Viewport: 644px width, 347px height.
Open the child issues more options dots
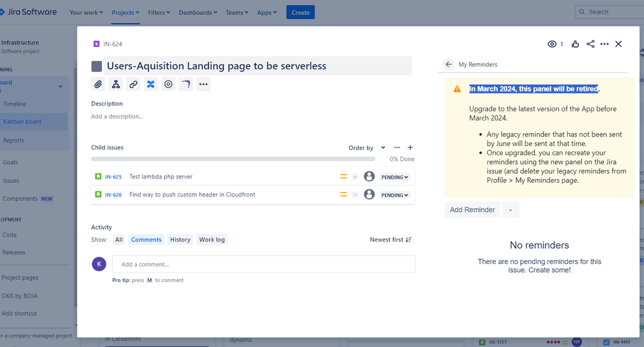396,147
